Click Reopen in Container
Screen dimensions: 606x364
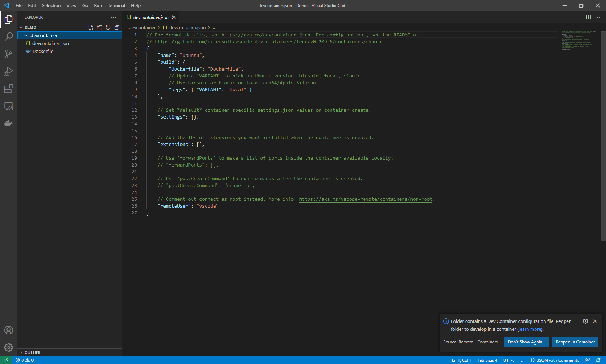point(575,342)
